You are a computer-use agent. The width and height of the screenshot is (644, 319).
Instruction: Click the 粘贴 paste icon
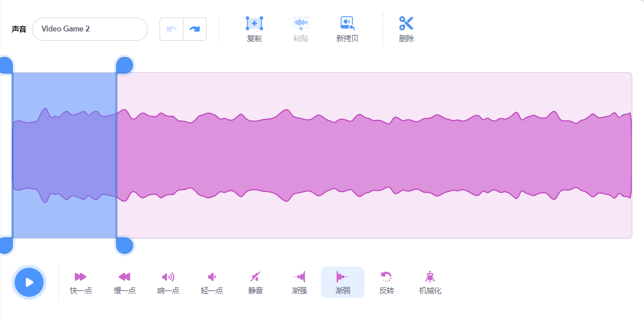point(300,23)
